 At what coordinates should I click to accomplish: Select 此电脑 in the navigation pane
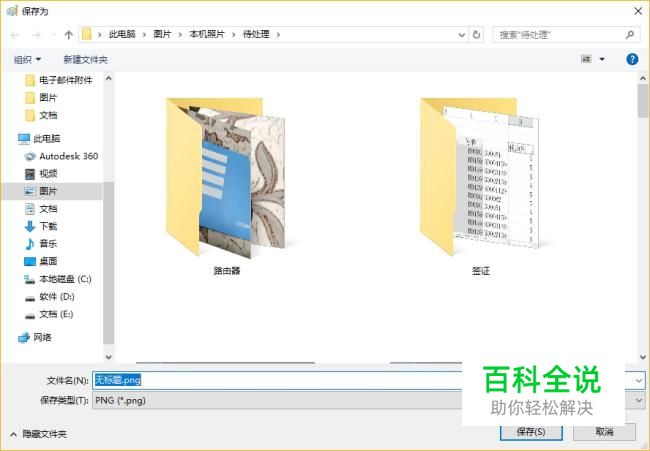(x=39, y=138)
